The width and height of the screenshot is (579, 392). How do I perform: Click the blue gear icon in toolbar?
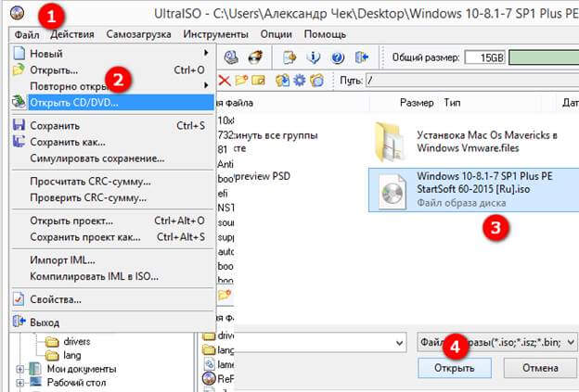pos(300,80)
